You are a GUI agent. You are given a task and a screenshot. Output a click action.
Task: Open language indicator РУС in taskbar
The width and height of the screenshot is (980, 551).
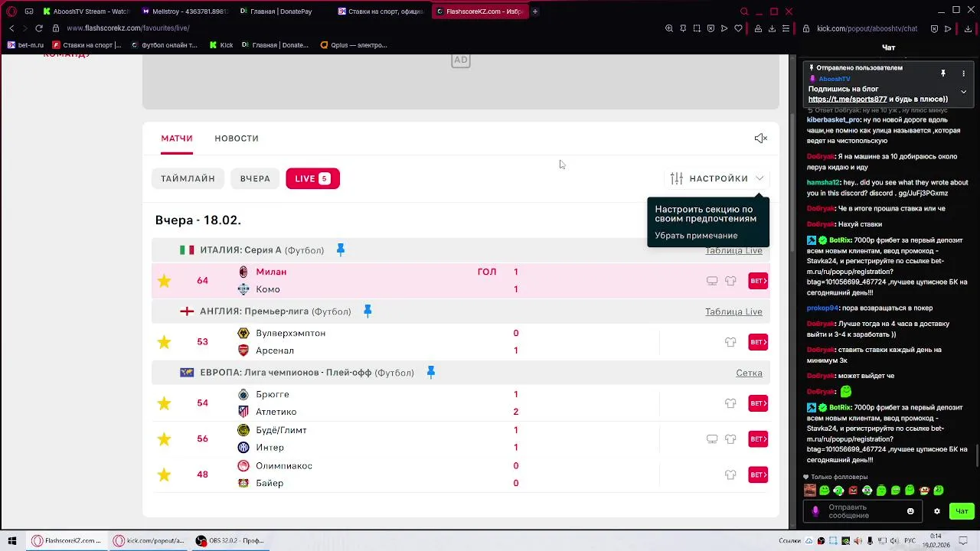pos(910,540)
